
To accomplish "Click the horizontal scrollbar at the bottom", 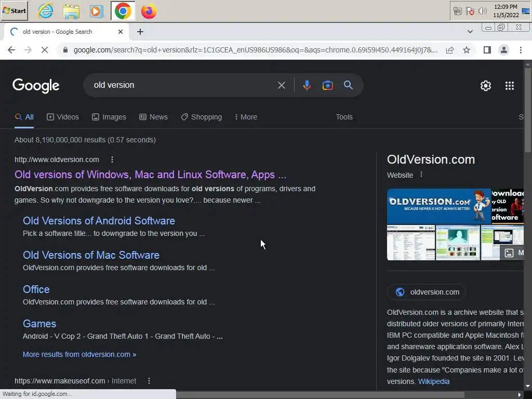I will click(x=320, y=395).
